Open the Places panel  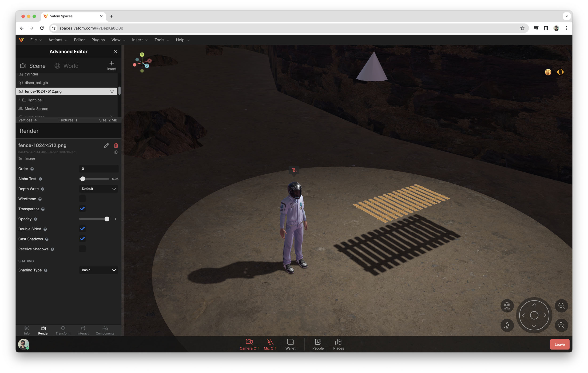[x=338, y=345]
